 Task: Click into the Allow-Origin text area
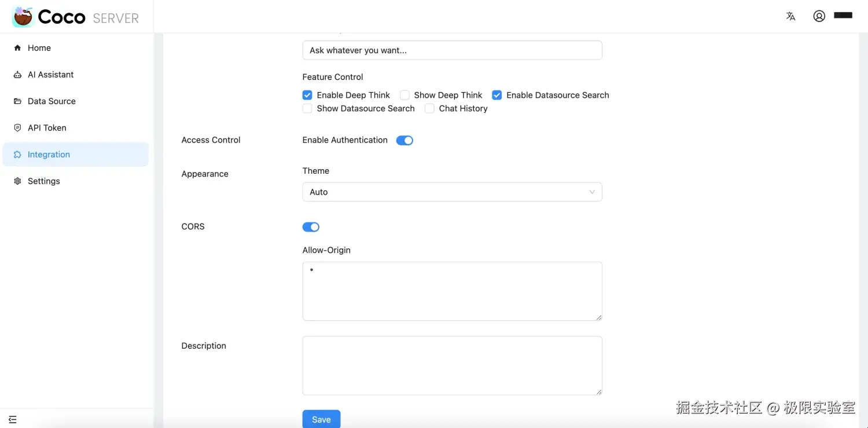coord(452,291)
